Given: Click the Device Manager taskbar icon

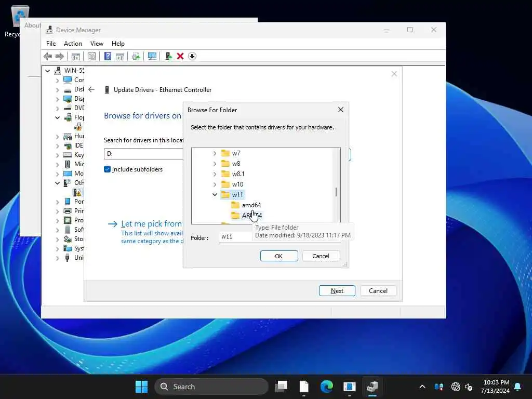Looking at the screenshot, I should coord(372,387).
